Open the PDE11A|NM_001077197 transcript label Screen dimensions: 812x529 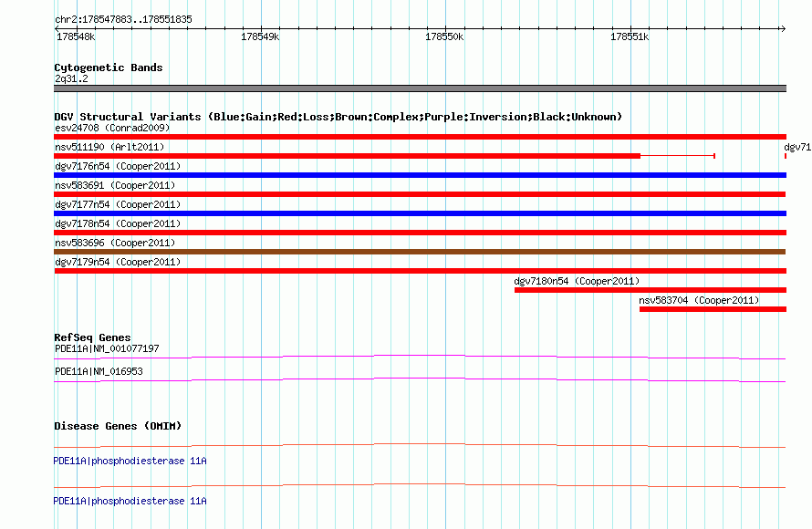tap(107, 349)
